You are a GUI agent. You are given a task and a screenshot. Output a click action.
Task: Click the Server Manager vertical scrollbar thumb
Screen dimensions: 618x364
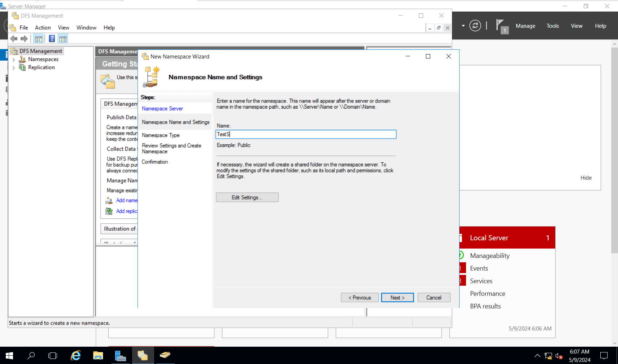[614, 150]
